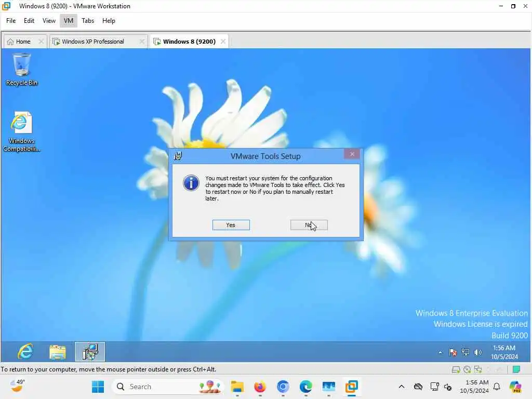Viewport: 532px width, 399px height.
Task: Click the guest network tray icon
Action: point(465,352)
